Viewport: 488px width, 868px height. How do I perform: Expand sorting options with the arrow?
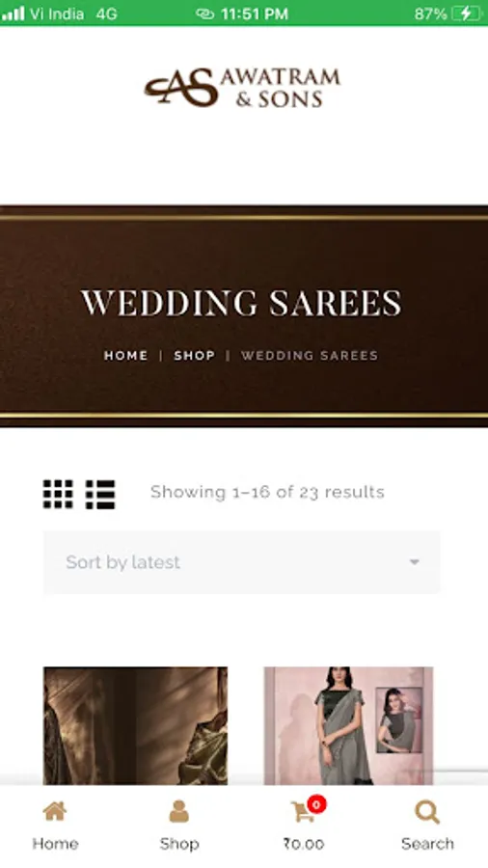coord(414,562)
